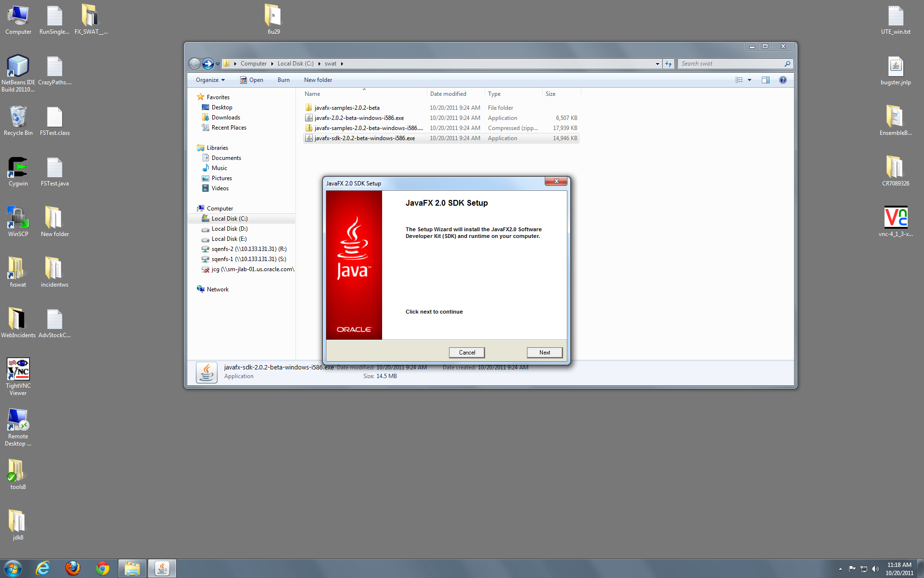Toggle the preview pane button
The image size is (924, 578).
pos(765,80)
